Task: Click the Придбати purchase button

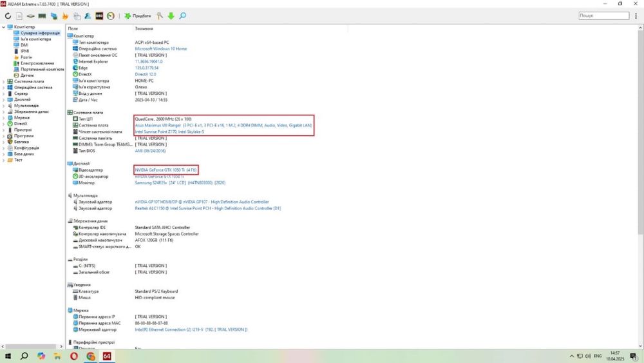Action: point(138,15)
